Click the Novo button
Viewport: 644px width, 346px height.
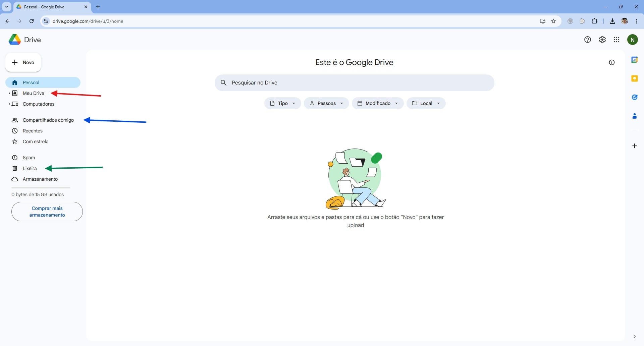tap(23, 62)
